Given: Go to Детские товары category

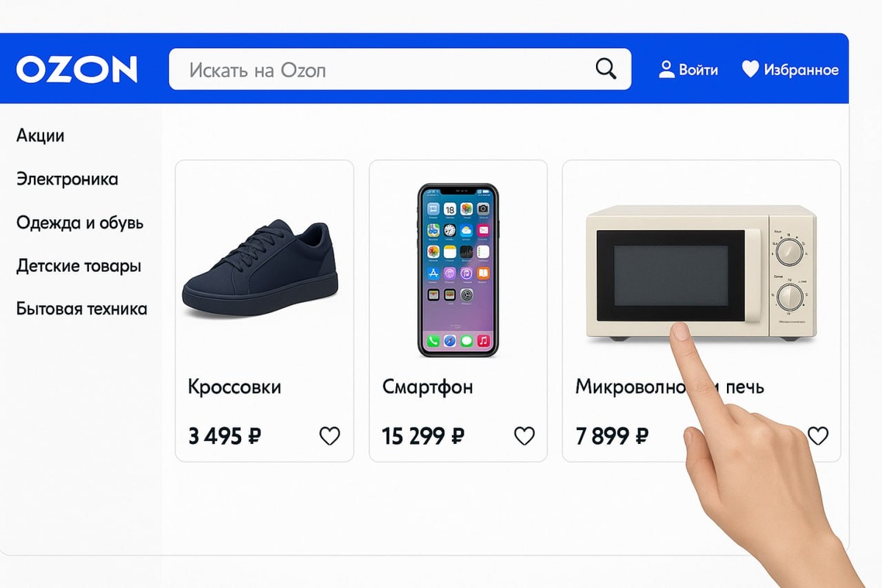Looking at the screenshot, I should [79, 266].
